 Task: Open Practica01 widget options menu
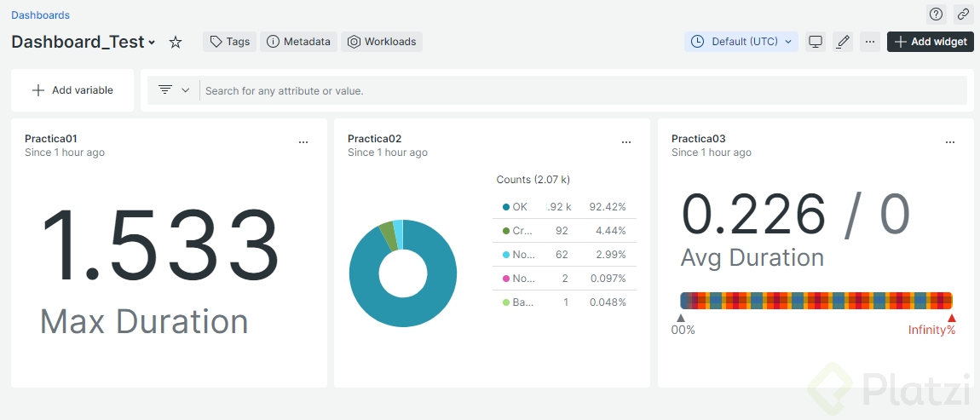303,142
